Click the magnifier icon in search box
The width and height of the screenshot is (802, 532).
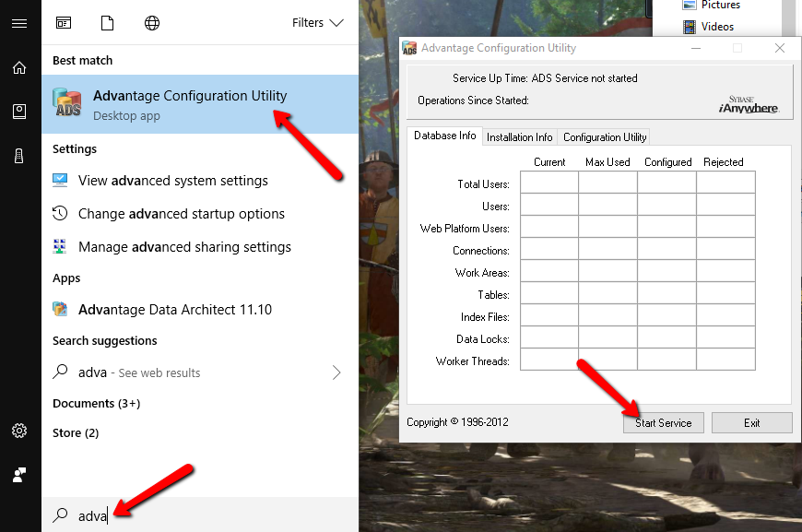point(60,515)
